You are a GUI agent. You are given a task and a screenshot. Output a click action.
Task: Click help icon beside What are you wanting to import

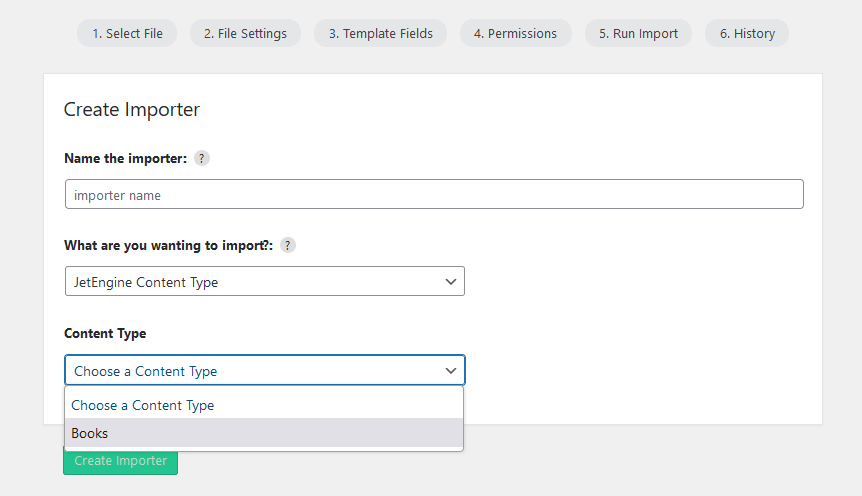pyautogui.click(x=288, y=245)
